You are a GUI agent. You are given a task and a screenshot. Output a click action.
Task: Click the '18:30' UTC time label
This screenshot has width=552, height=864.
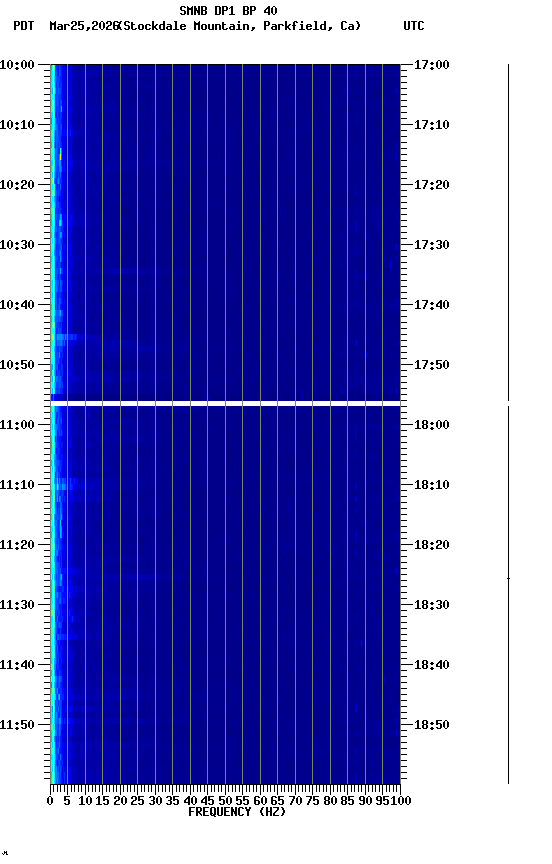[x=432, y=605]
